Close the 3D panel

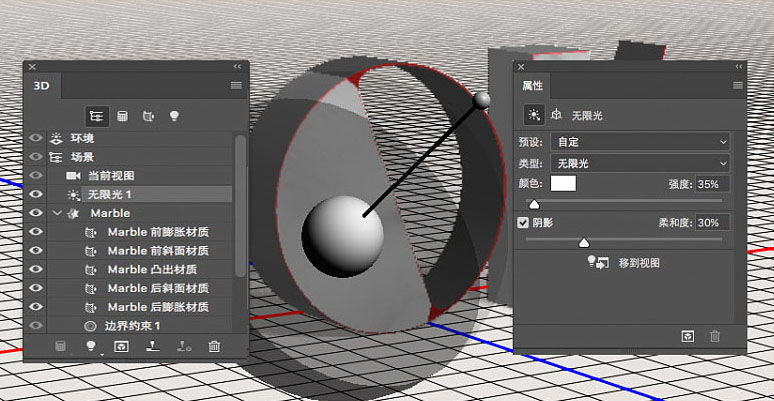[x=32, y=67]
